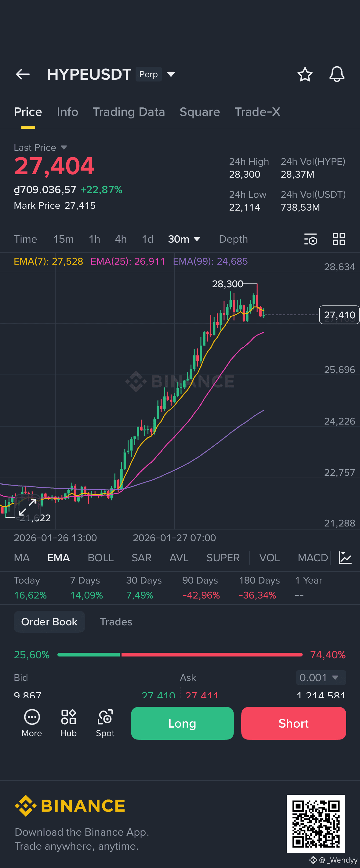
Task: Select the 4h interval
Action: (x=121, y=239)
